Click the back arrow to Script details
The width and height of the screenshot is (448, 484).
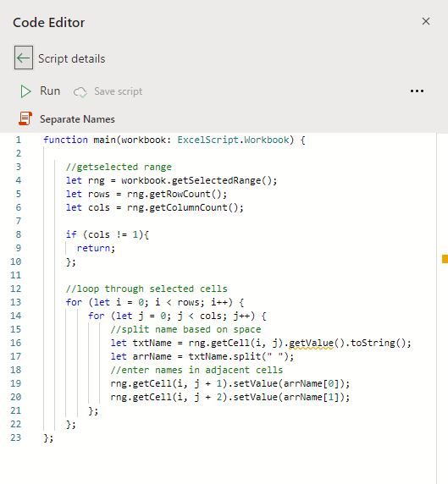point(24,58)
